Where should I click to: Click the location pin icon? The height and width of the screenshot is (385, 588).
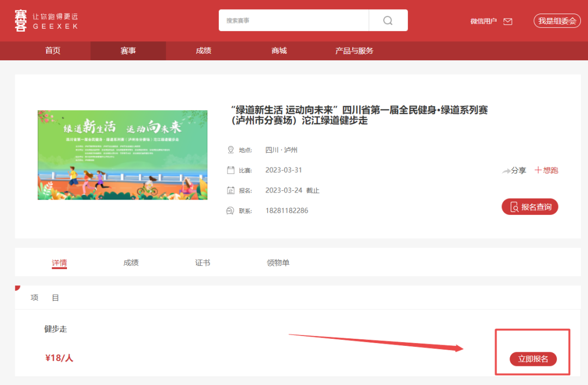click(230, 150)
